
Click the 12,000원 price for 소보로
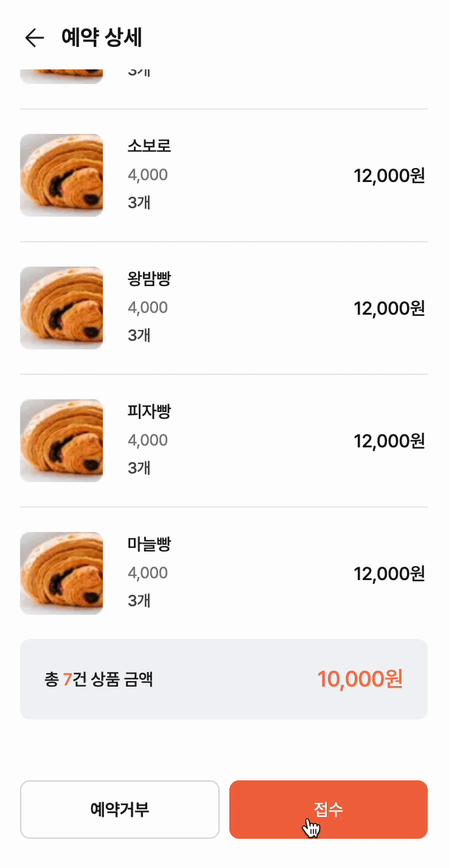point(389,176)
